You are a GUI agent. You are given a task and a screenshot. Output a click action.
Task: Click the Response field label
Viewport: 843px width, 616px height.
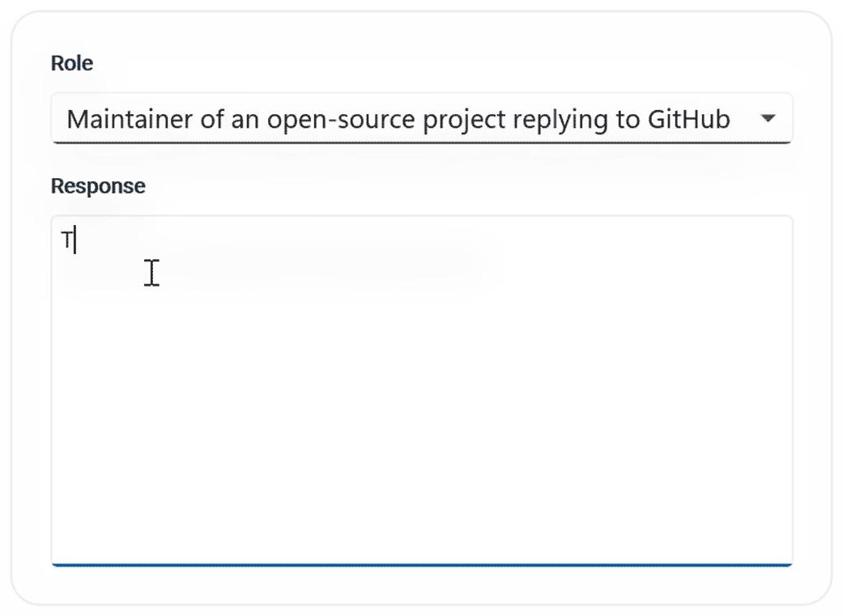[x=98, y=186]
